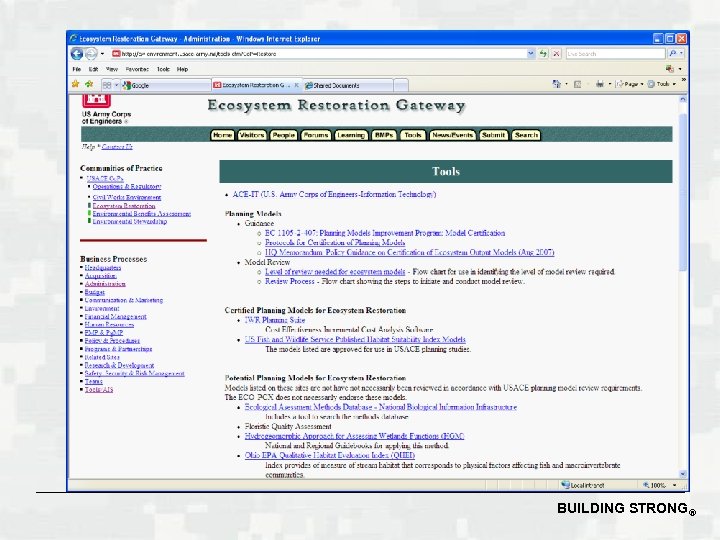Close the Ecosystem Restoration Gateway tab

coord(296,85)
